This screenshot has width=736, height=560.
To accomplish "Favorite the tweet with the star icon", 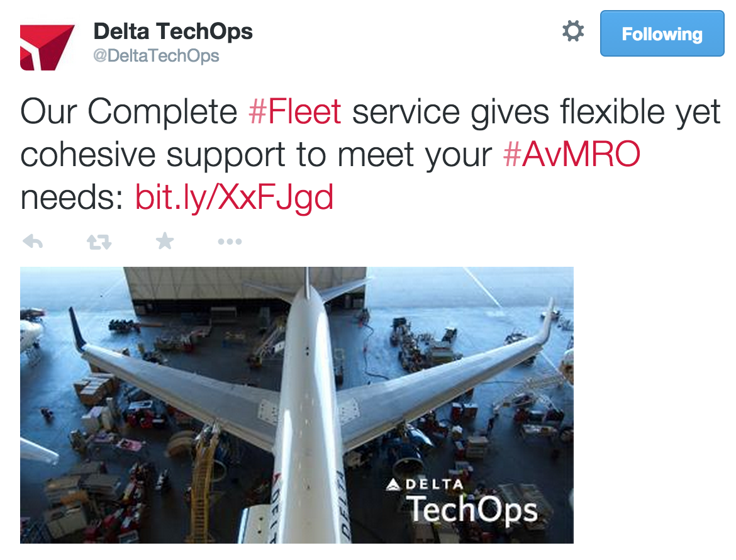I will click(x=165, y=241).
